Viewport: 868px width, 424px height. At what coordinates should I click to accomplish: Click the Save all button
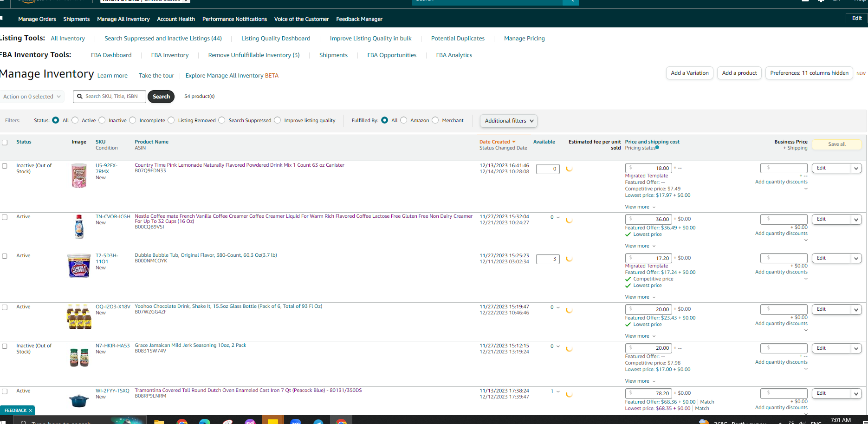pyautogui.click(x=837, y=144)
